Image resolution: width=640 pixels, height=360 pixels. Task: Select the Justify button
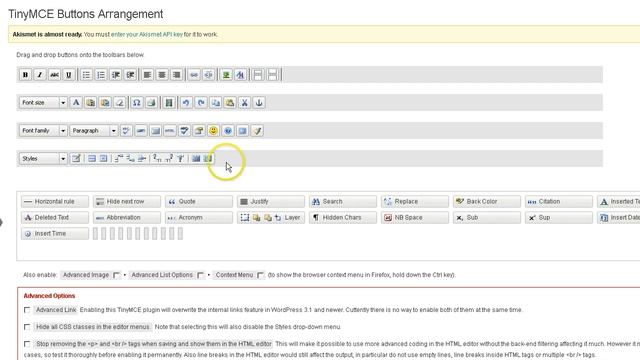point(271,202)
